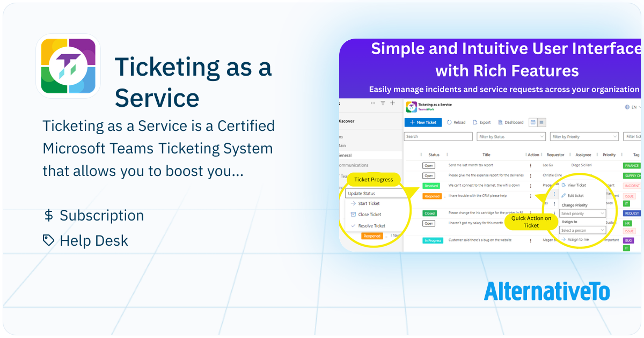Viewport: 644px width, 338px height.
Task: Click 'Send me last month tax report' title
Action: pyautogui.click(x=471, y=165)
